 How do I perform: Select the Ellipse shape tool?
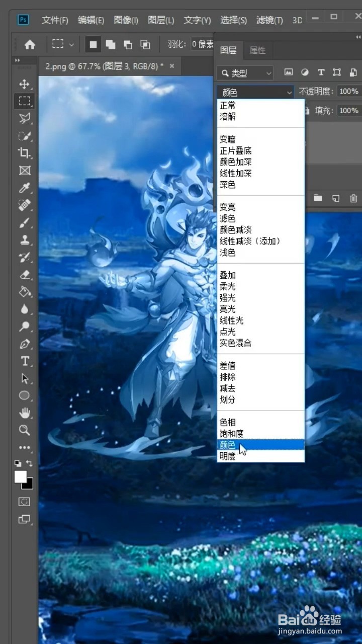[x=24, y=395]
